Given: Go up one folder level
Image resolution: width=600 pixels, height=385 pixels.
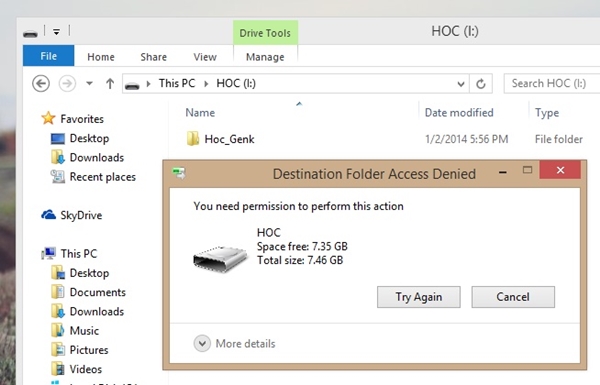Looking at the screenshot, I should tap(110, 83).
